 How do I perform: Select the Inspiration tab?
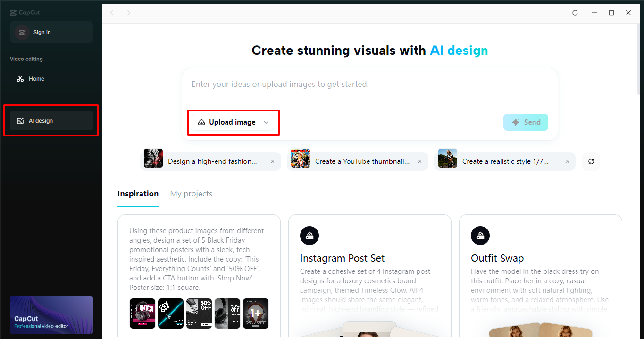click(138, 194)
